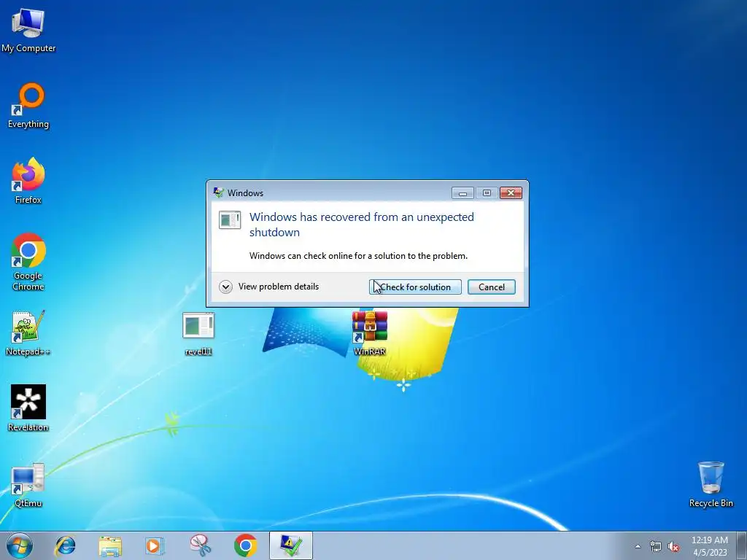The width and height of the screenshot is (747, 560).
Task: Select Google Chrome desktop shortcut
Action: coord(28,262)
